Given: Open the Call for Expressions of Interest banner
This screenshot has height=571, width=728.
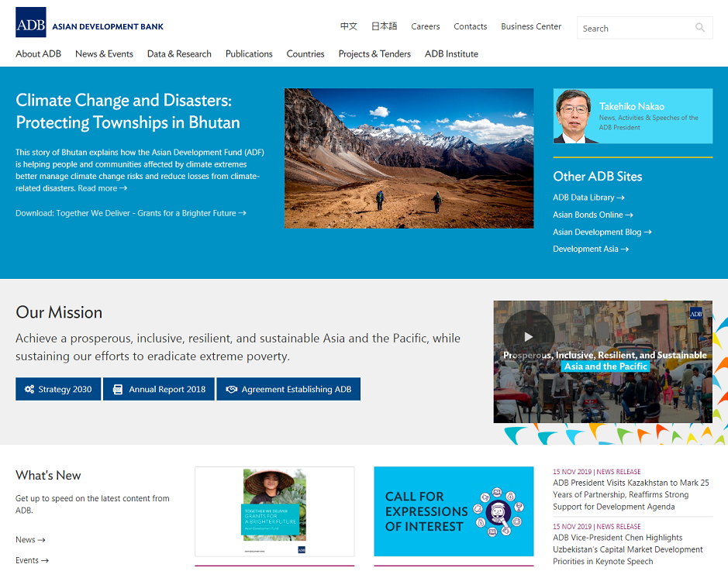Looking at the screenshot, I should pos(454,511).
